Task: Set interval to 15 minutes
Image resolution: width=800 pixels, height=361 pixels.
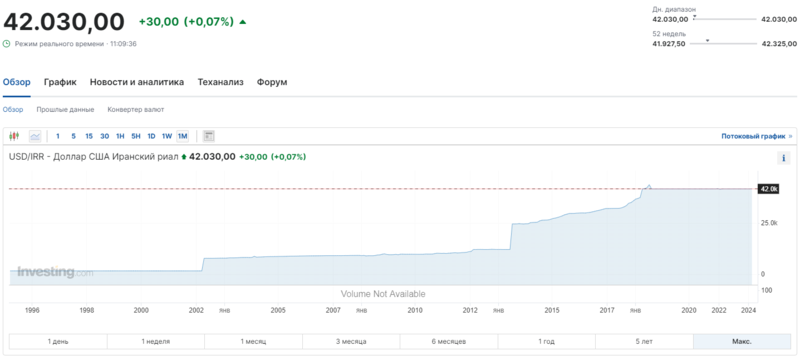Action: click(x=89, y=136)
